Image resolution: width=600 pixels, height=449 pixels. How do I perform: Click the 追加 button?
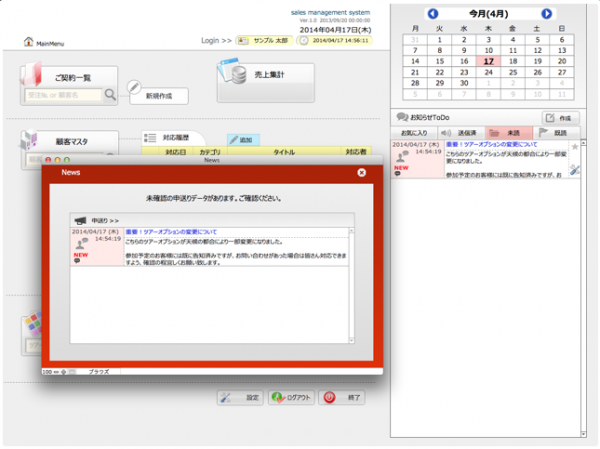click(243, 140)
